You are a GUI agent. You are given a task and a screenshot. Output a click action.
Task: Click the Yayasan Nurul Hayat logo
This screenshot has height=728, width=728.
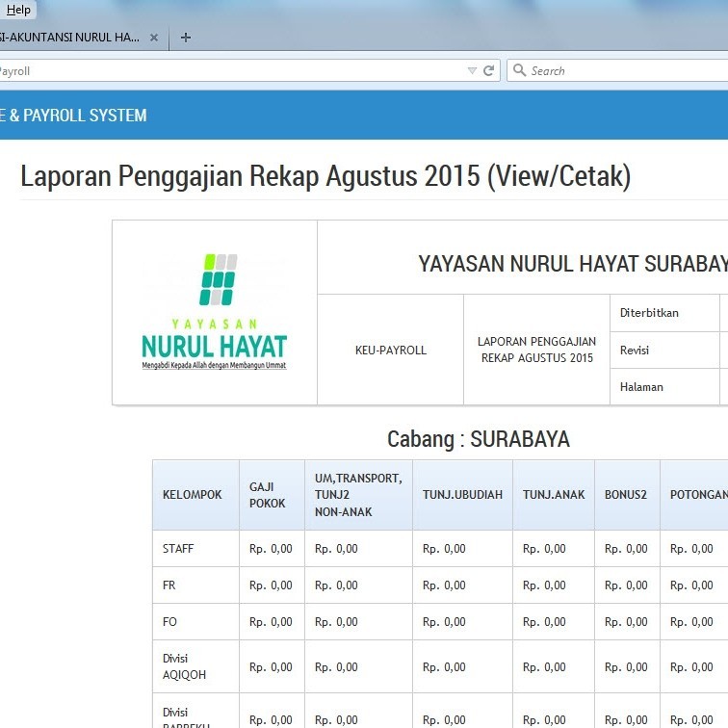pyautogui.click(x=214, y=312)
